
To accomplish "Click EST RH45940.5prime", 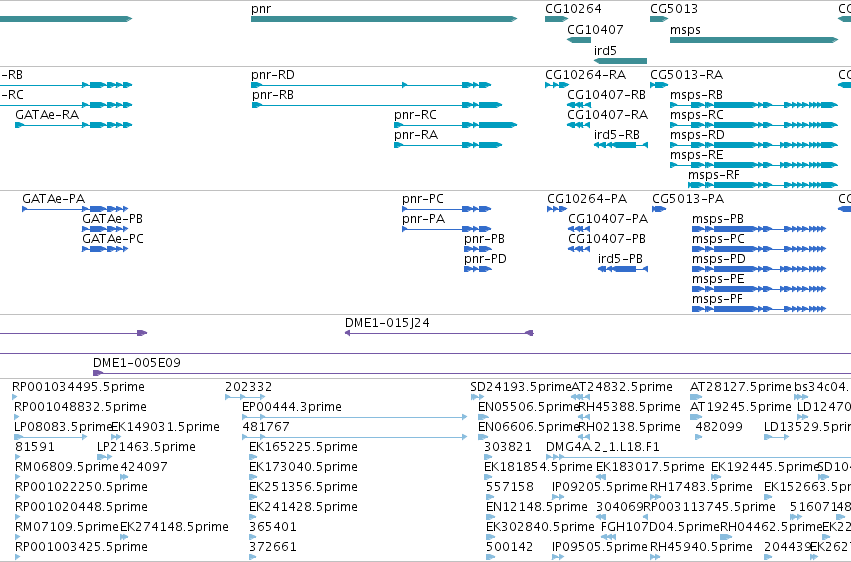I will click(701, 547).
